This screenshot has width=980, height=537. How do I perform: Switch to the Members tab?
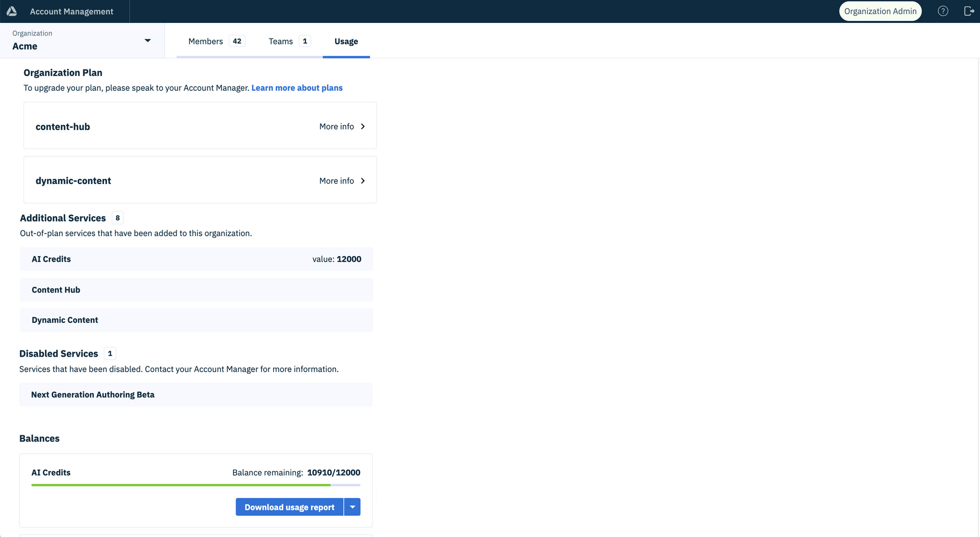205,41
